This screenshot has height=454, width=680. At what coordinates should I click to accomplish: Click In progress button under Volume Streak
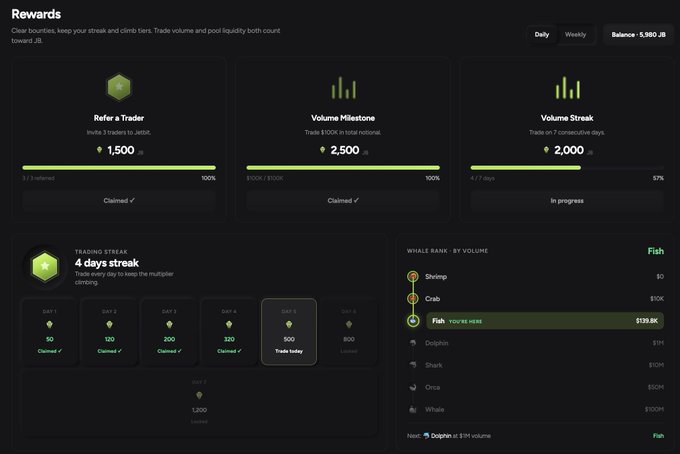pos(567,201)
